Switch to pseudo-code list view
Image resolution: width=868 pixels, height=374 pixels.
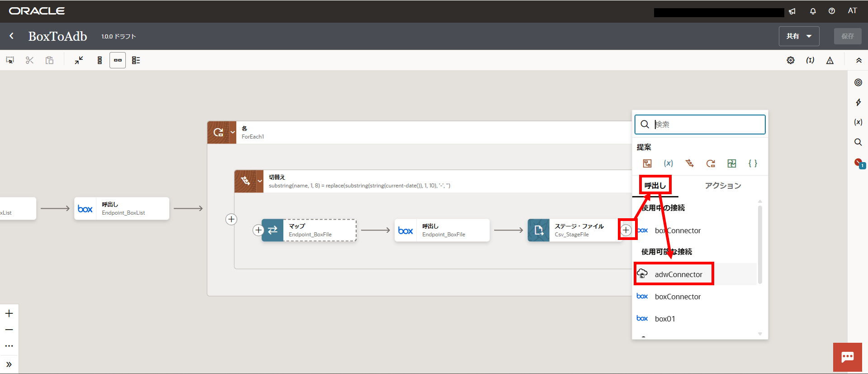(136, 60)
